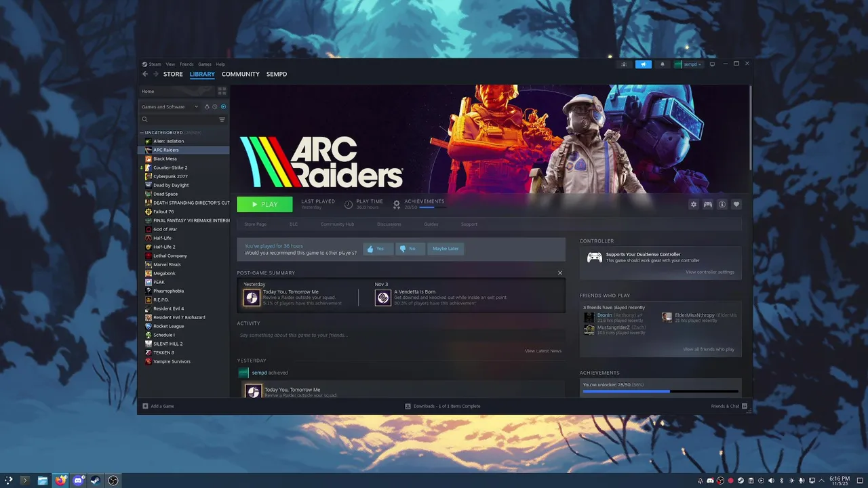Open View Latest News link
Image resolution: width=868 pixels, height=488 pixels.
pos(543,351)
